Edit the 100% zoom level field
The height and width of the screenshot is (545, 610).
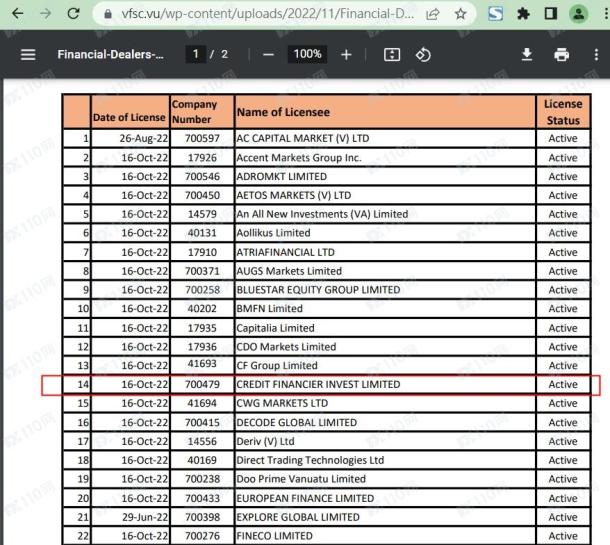pyautogui.click(x=307, y=54)
